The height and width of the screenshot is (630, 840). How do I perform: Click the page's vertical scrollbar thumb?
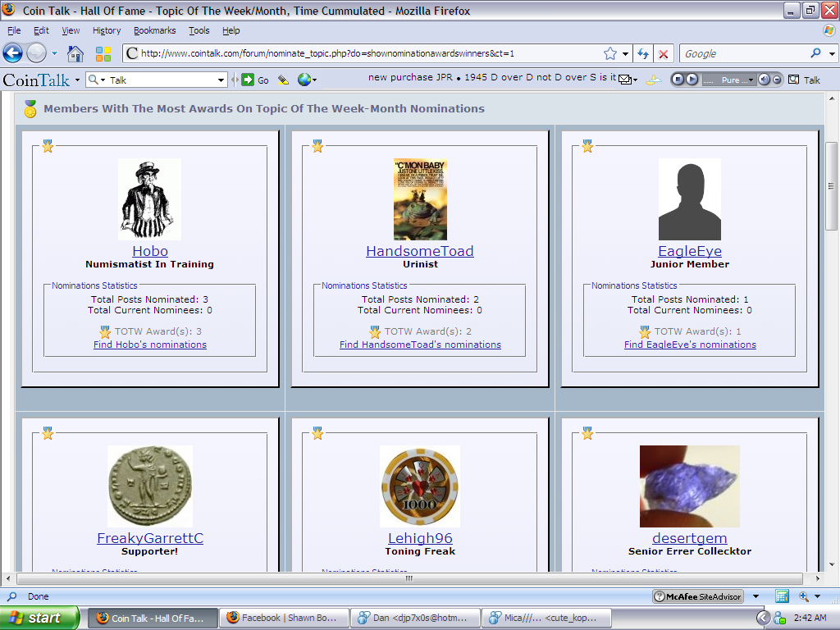point(831,186)
